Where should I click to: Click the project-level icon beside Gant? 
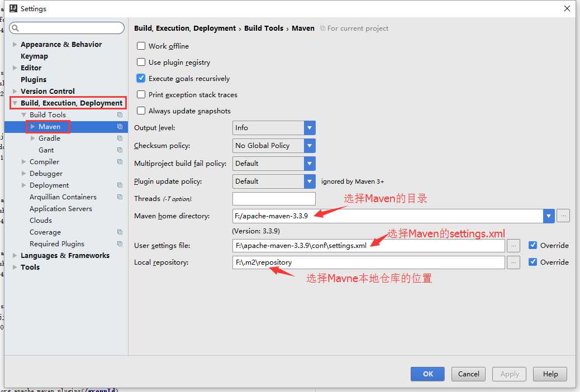coord(120,150)
